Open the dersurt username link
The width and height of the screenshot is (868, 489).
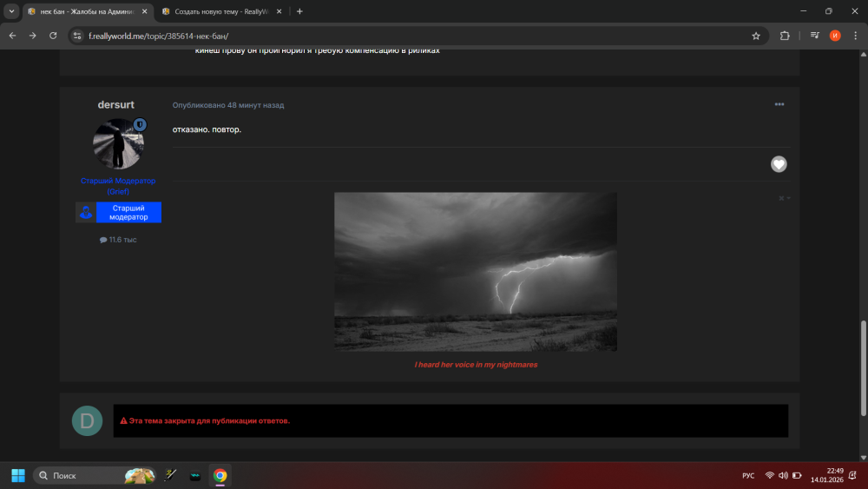click(x=115, y=105)
